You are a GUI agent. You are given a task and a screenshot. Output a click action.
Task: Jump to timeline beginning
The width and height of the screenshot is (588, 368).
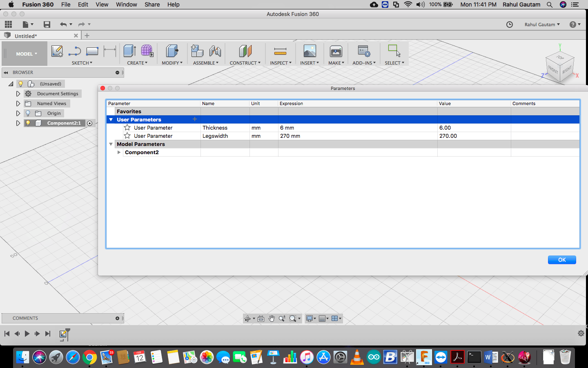click(7, 334)
